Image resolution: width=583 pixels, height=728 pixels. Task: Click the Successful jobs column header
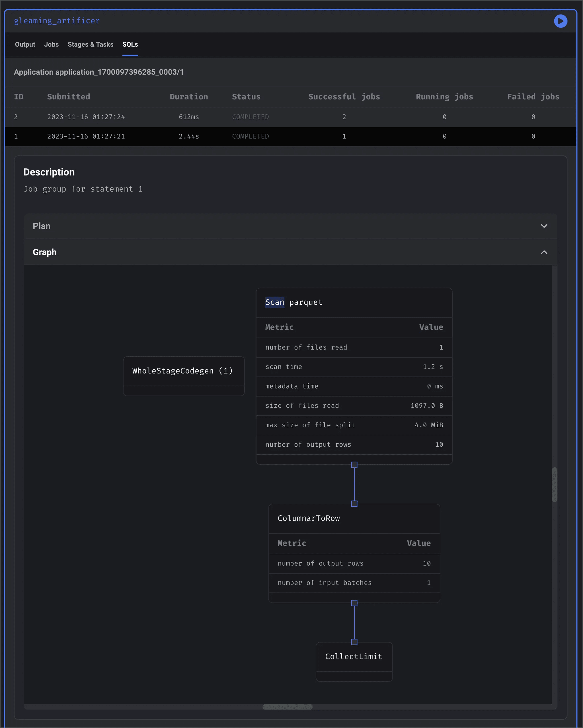point(344,97)
